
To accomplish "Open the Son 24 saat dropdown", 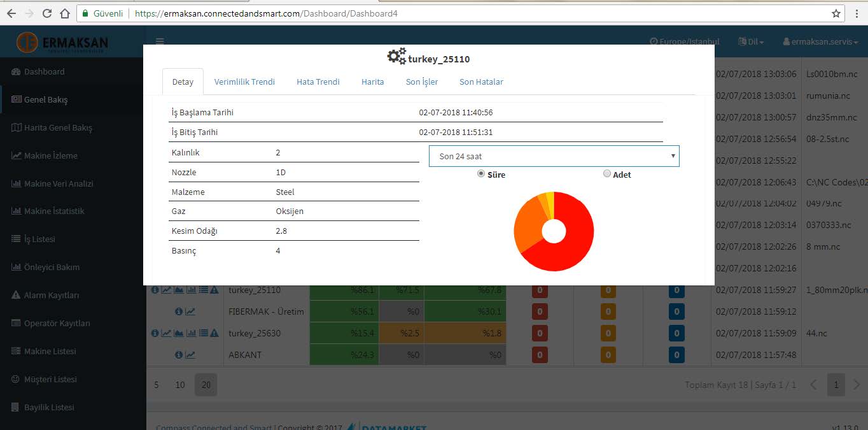I will click(554, 156).
